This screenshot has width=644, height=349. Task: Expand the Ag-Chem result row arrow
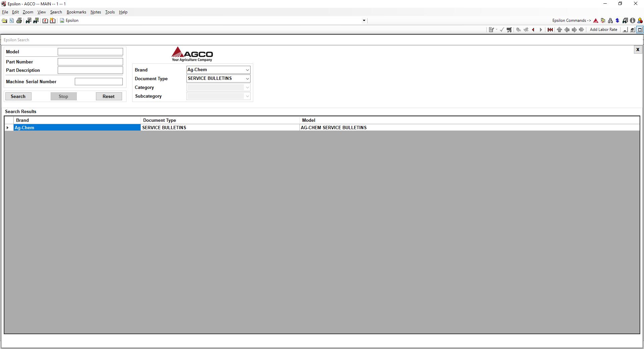pyautogui.click(x=8, y=128)
